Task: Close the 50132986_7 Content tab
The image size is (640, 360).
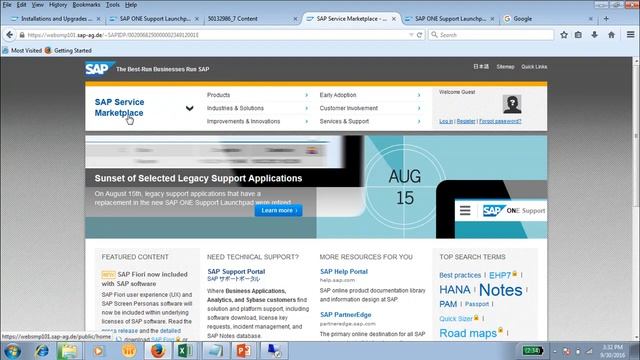Action: (295, 19)
